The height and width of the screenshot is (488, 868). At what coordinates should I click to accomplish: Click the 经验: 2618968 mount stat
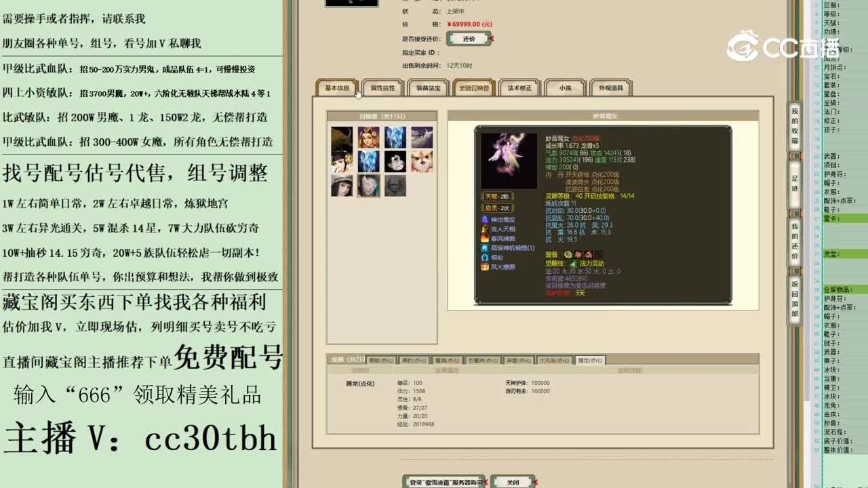pos(416,424)
